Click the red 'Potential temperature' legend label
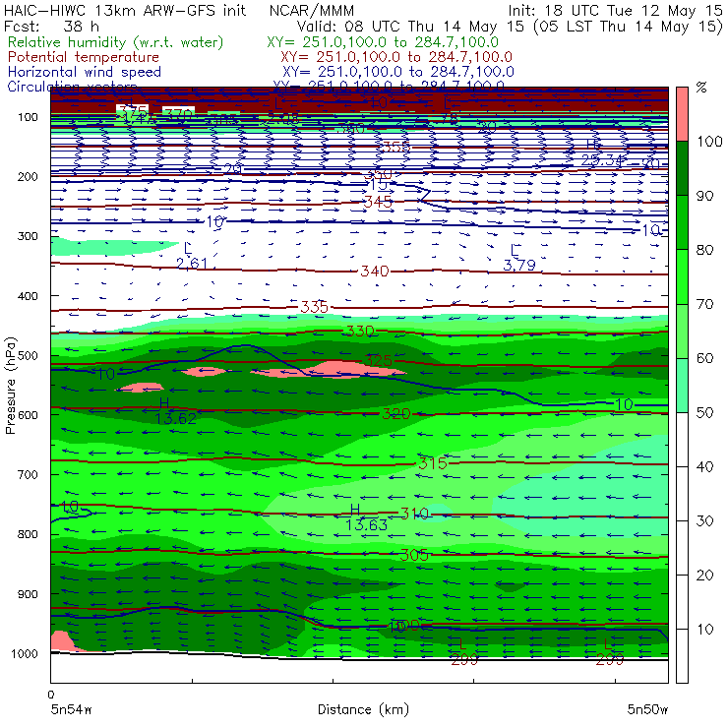 coord(84,57)
